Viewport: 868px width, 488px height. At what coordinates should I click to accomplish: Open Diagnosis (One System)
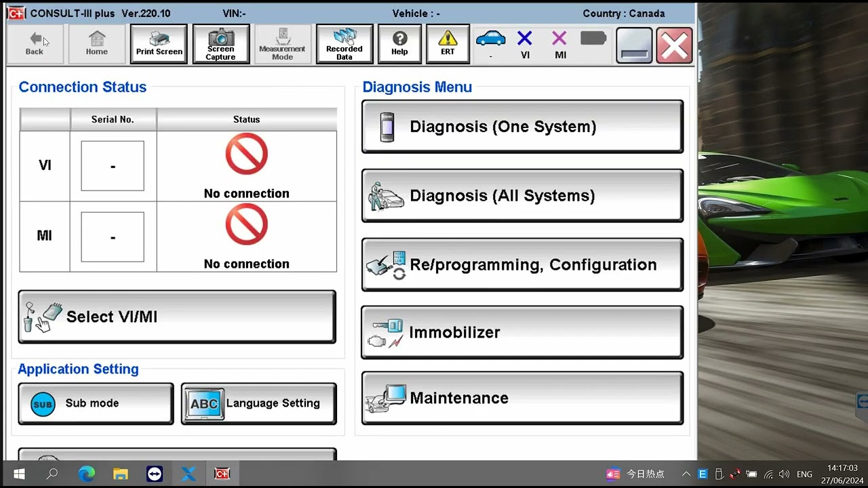pyautogui.click(x=522, y=127)
